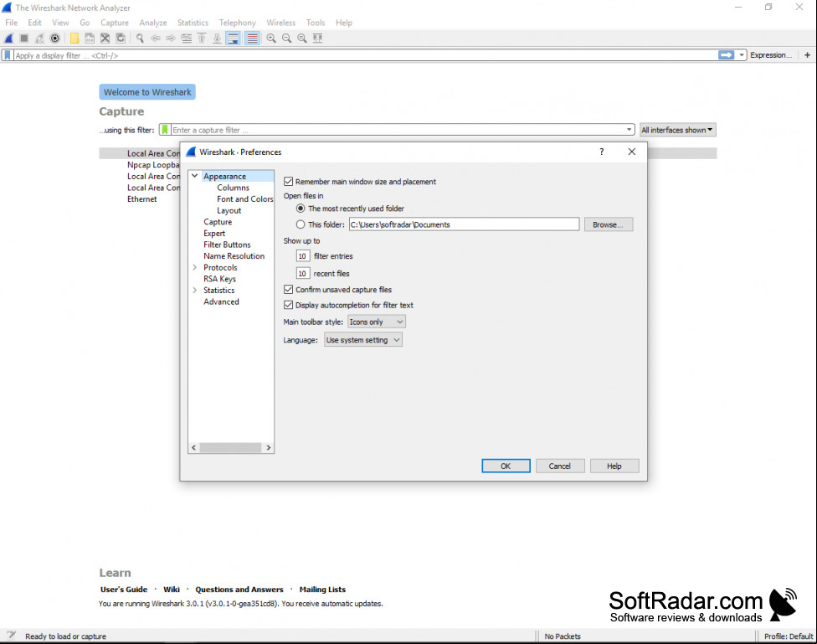Click the This folder path text field
Screen dimensions: 817x644
pos(465,224)
